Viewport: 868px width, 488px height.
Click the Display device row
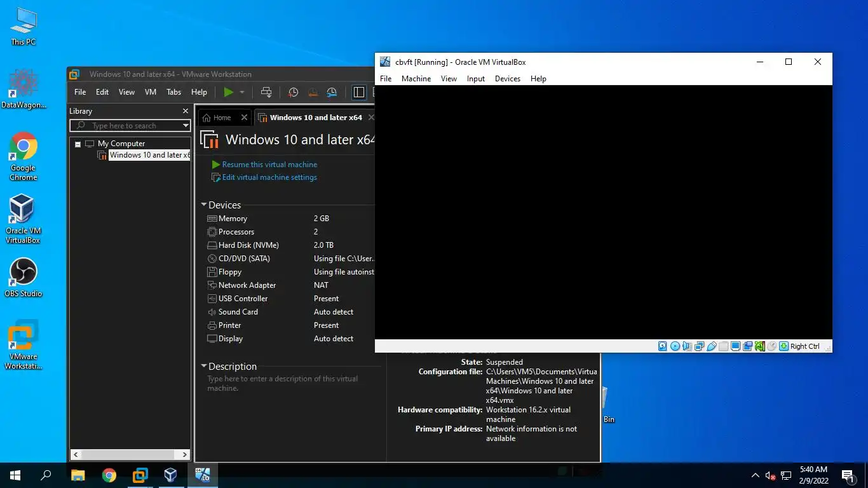click(x=291, y=339)
